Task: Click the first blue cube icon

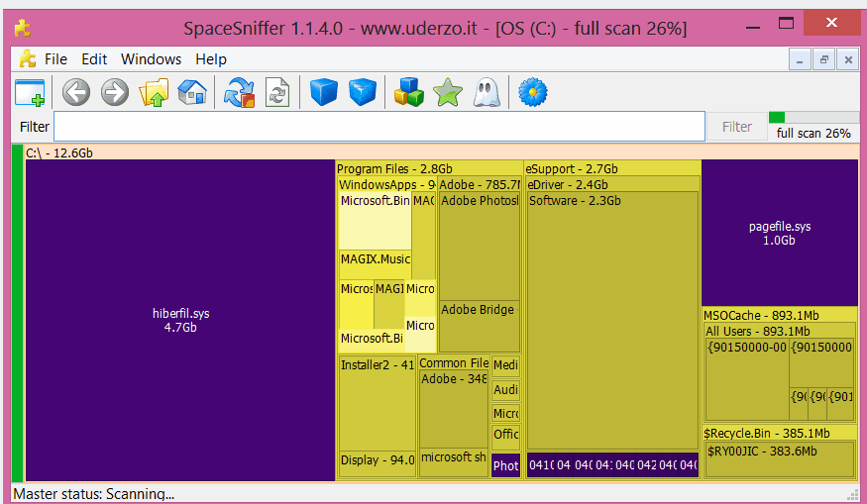Action: (x=323, y=92)
